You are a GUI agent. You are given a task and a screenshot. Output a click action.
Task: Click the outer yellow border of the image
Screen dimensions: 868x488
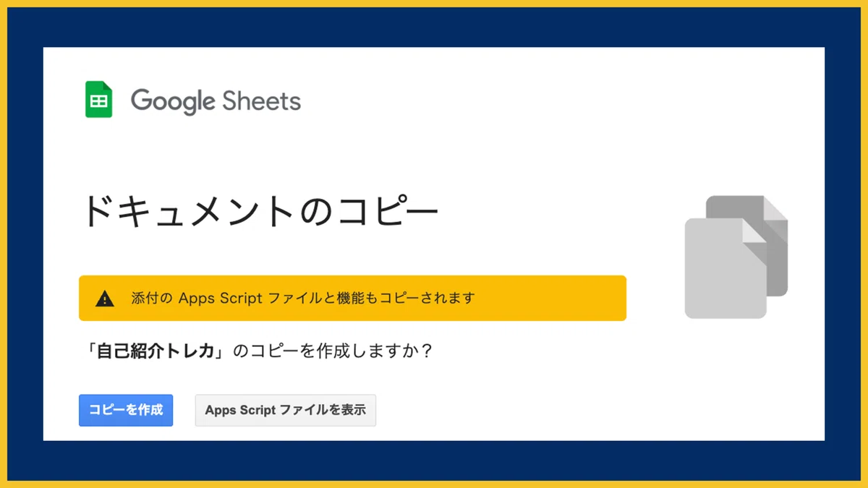point(434,3)
